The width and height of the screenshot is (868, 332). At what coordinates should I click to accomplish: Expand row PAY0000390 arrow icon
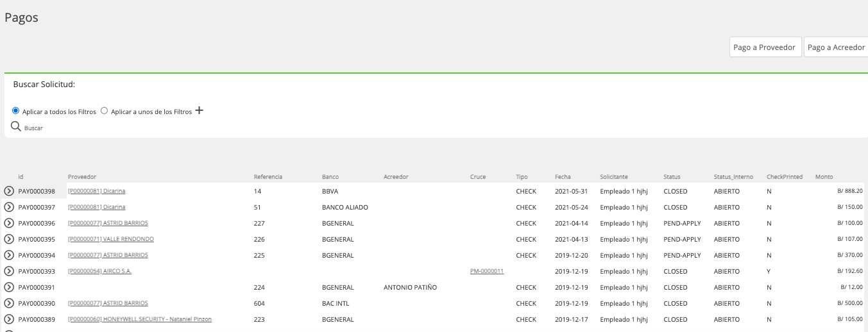(x=9, y=303)
